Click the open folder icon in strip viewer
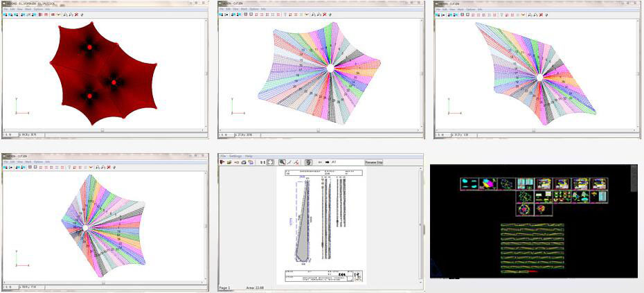The height and width of the screenshot is (293, 644). tap(229, 162)
